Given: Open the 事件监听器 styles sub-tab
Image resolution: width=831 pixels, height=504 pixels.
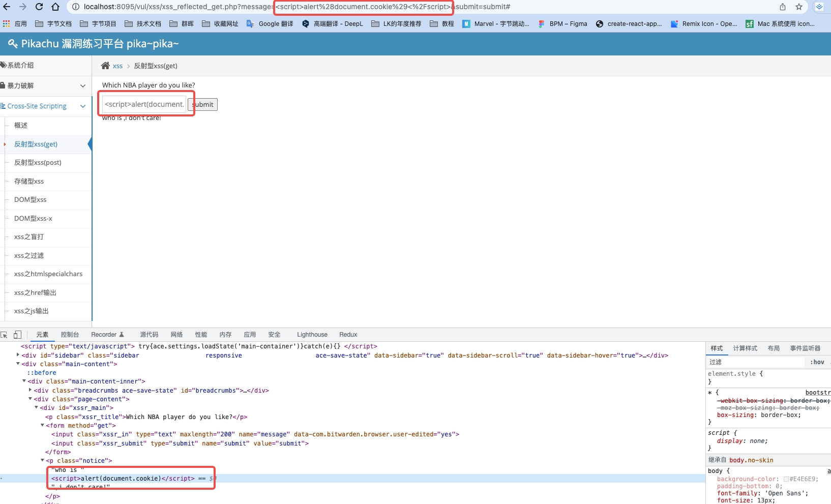Looking at the screenshot, I should point(805,348).
